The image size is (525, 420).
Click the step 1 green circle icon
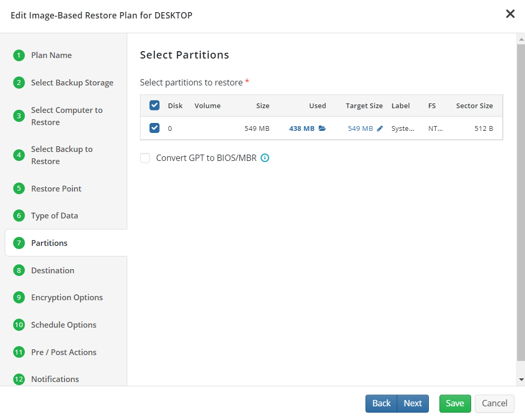tap(19, 55)
